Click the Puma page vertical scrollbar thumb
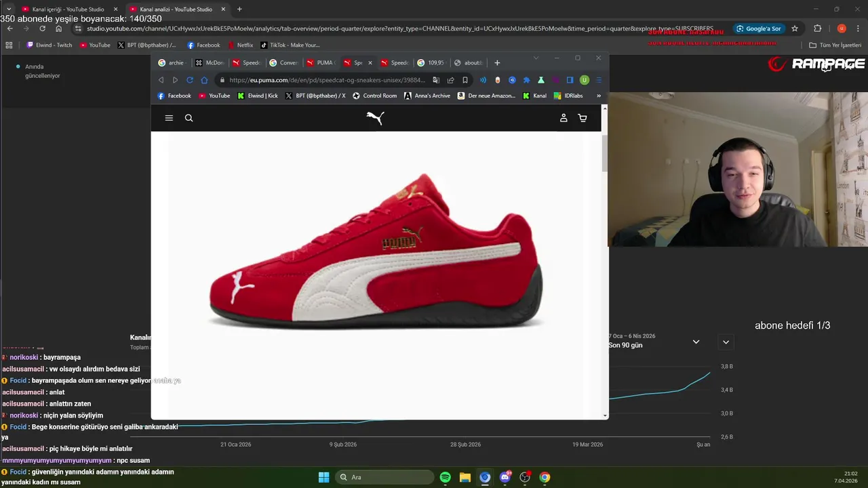The width and height of the screenshot is (868, 488). point(604,153)
